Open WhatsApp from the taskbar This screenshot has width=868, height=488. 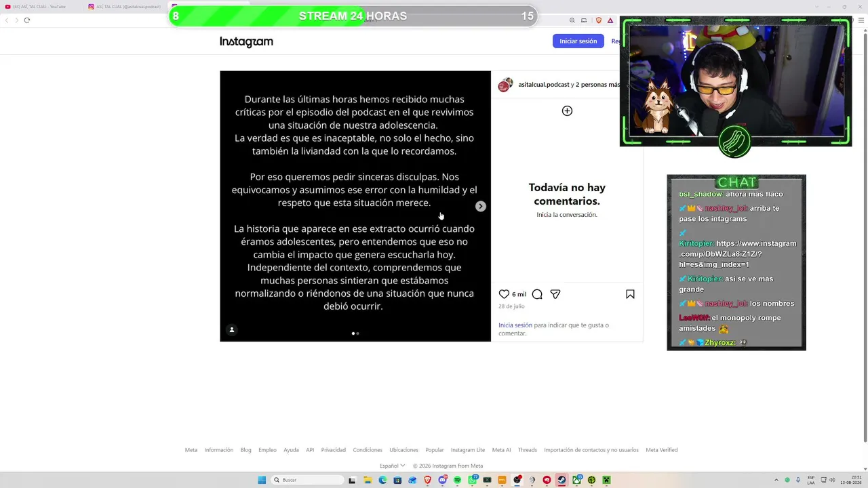(x=472, y=480)
